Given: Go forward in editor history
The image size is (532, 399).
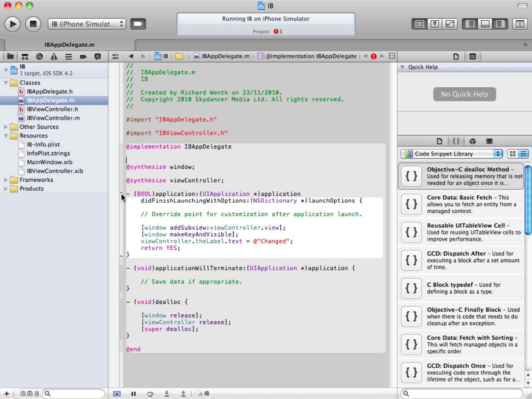Looking at the screenshot, I should point(143,56).
